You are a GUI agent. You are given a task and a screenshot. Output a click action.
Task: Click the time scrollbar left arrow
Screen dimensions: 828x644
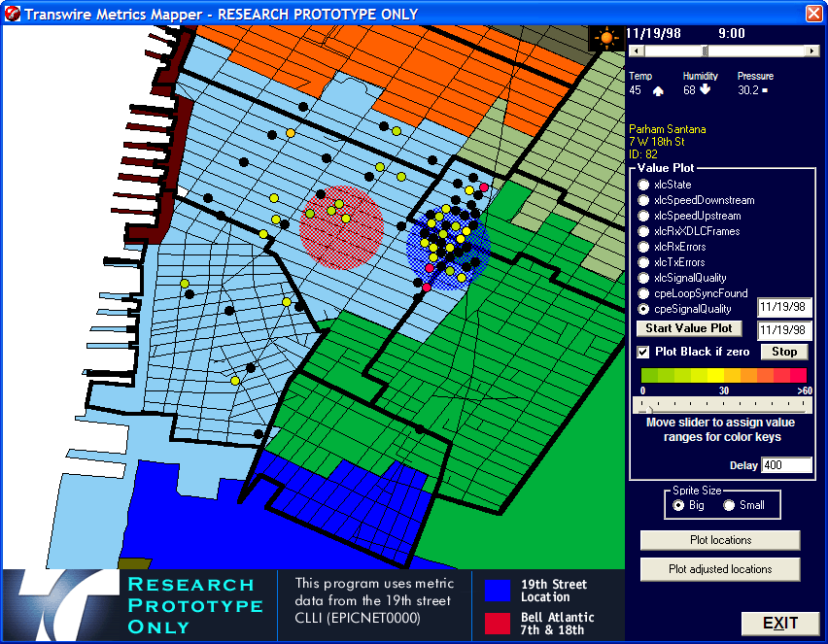point(637,51)
